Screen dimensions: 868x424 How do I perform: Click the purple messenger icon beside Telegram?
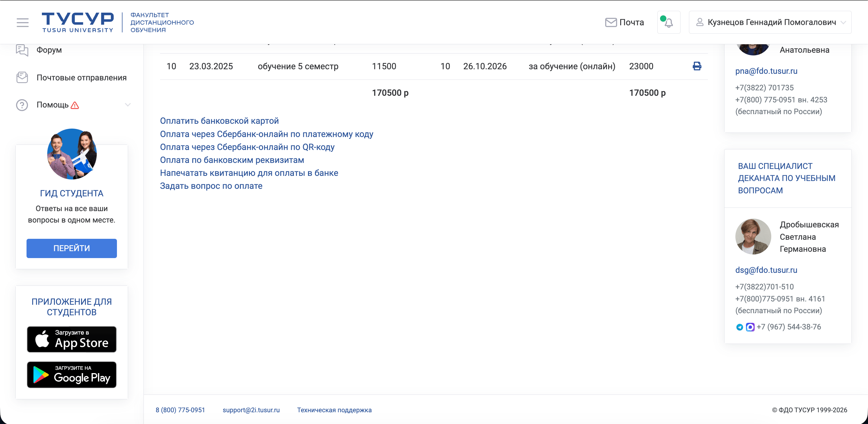tap(750, 327)
